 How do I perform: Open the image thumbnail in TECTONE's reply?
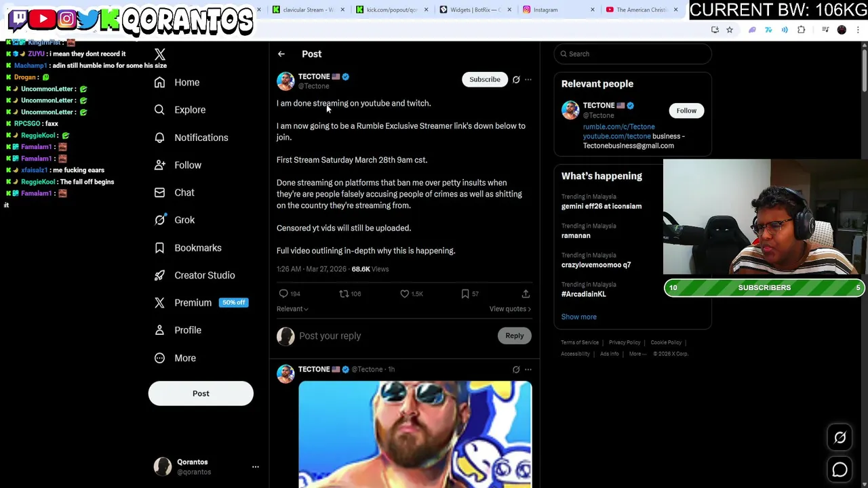click(415, 434)
